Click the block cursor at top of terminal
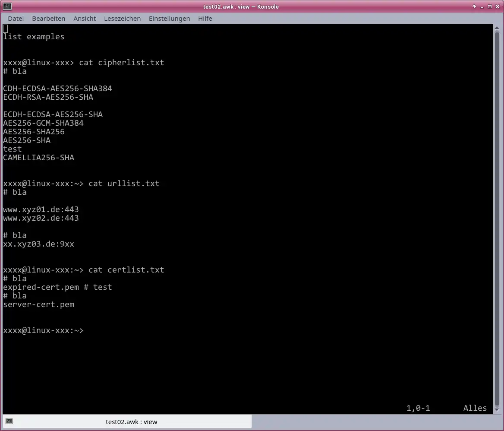This screenshot has height=431, width=504. coord(6,29)
